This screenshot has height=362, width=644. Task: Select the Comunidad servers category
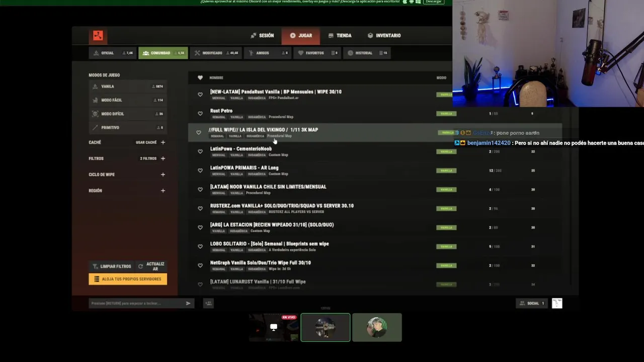(x=163, y=53)
